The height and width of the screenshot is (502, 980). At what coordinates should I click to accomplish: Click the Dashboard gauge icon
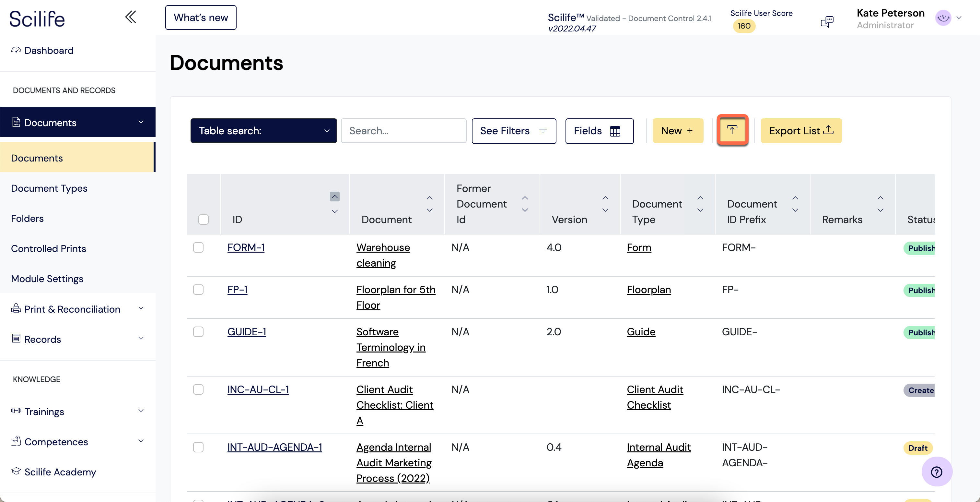[x=16, y=50]
